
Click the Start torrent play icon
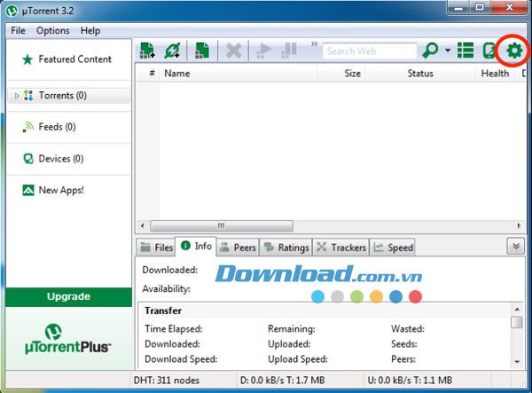263,51
